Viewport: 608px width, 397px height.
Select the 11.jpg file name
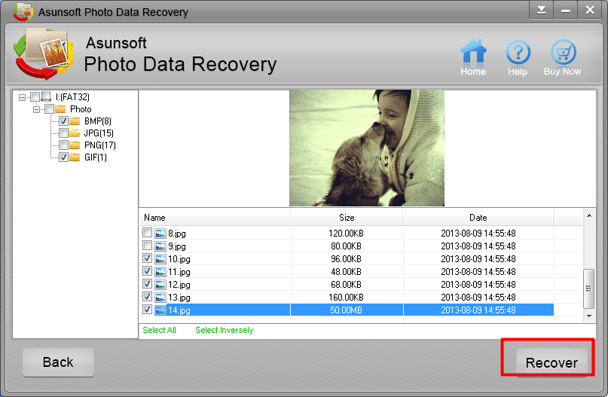(x=179, y=272)
